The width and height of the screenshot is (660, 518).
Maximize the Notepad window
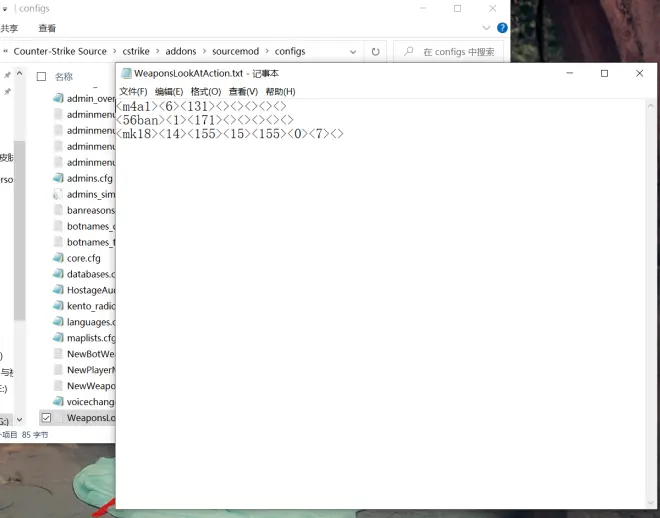tap(604, 73)
